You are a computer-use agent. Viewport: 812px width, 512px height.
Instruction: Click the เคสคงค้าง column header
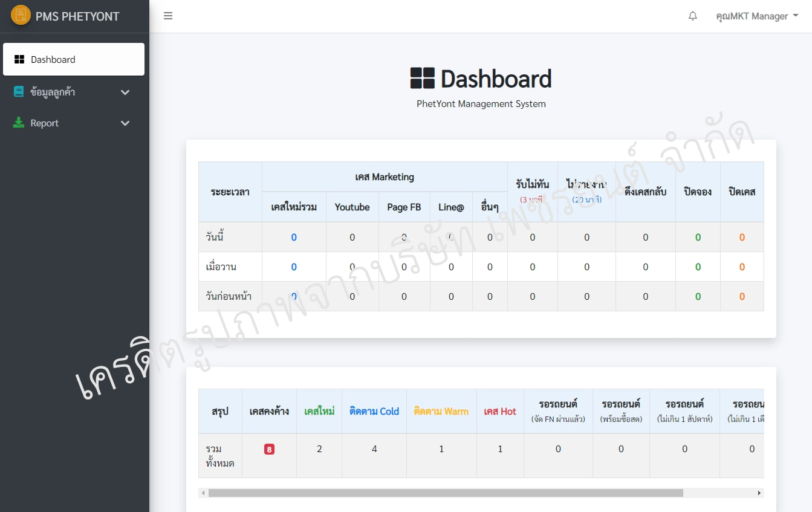(x=269, y=411)
